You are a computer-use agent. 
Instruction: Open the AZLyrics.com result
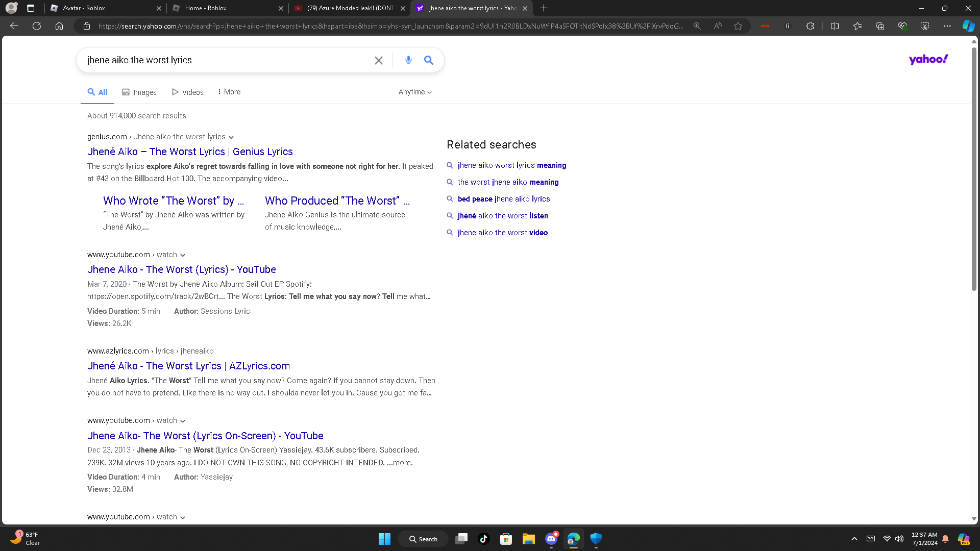[188, 366]
